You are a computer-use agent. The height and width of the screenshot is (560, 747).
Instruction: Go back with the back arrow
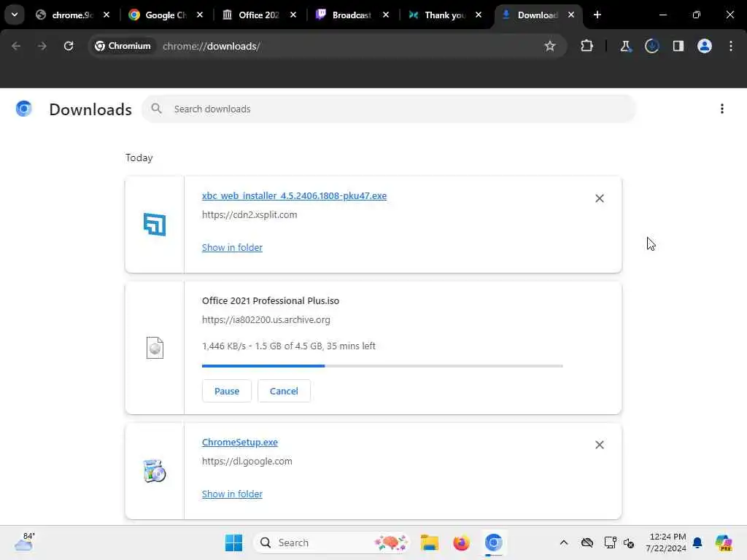[16, 46]
